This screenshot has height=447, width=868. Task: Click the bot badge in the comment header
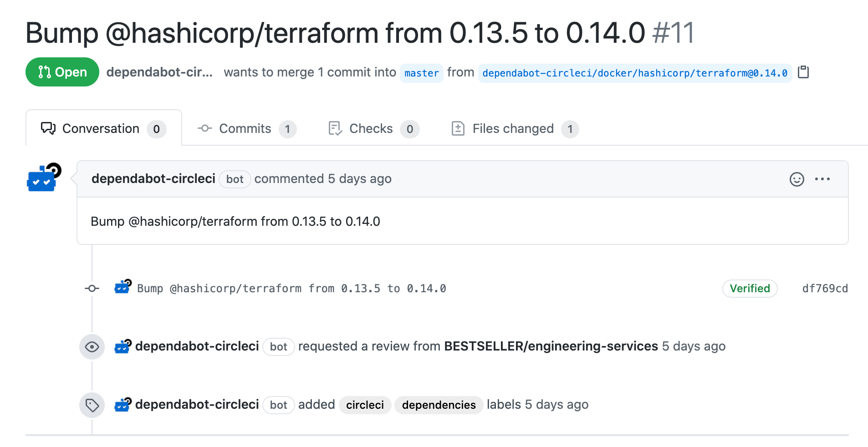click(x=235, y=179)
